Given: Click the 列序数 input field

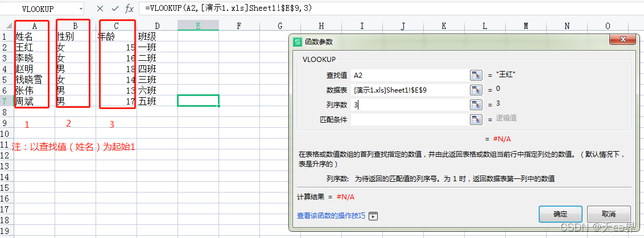Looking at the screenshot, I should click(x=410, y=105).
